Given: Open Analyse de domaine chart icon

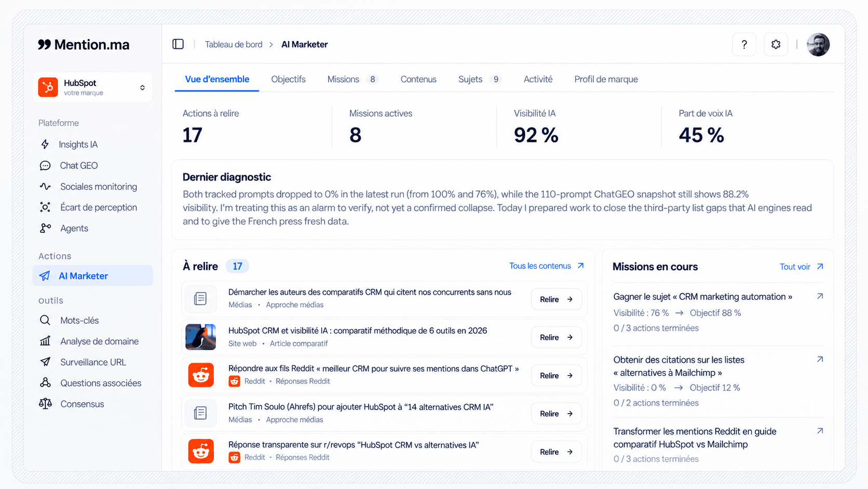Looking at the screenshot, I should point(45,341).
